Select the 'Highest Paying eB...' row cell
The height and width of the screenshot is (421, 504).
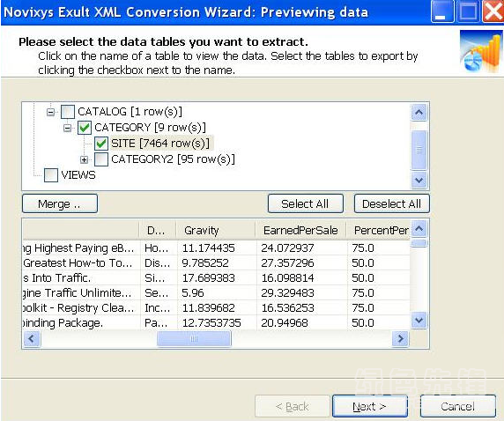(x=82, y=247)
